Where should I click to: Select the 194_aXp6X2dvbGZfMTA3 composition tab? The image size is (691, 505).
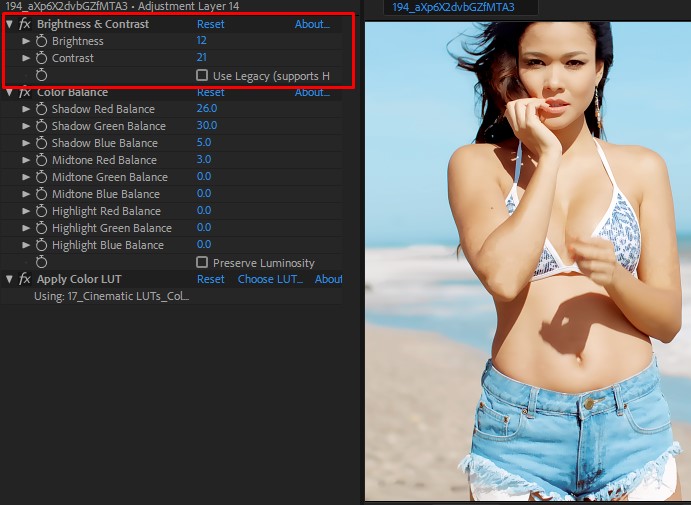(x=453, y=7)
